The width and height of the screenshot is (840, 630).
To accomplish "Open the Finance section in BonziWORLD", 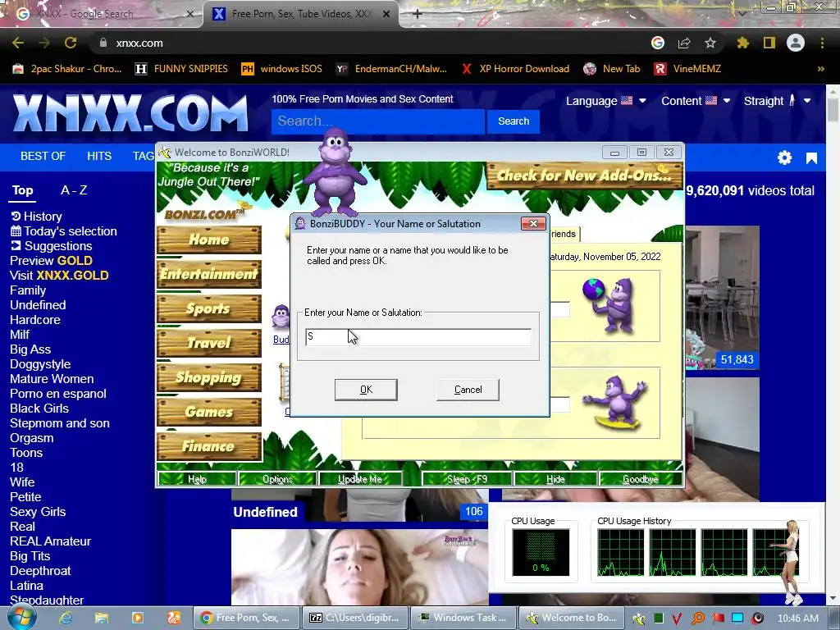I will (208, 446).
